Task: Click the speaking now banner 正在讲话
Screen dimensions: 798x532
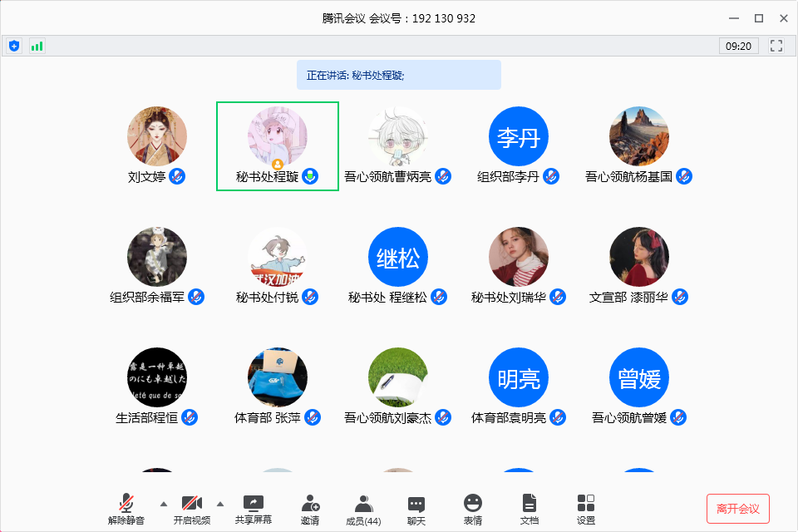Action: pyautogui.click(x=398, y=75)
